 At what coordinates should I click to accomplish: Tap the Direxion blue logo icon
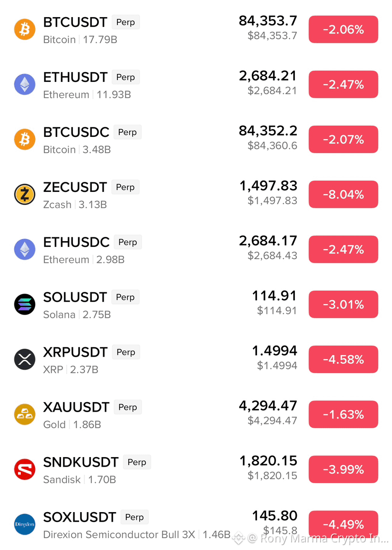click(25, 524)
